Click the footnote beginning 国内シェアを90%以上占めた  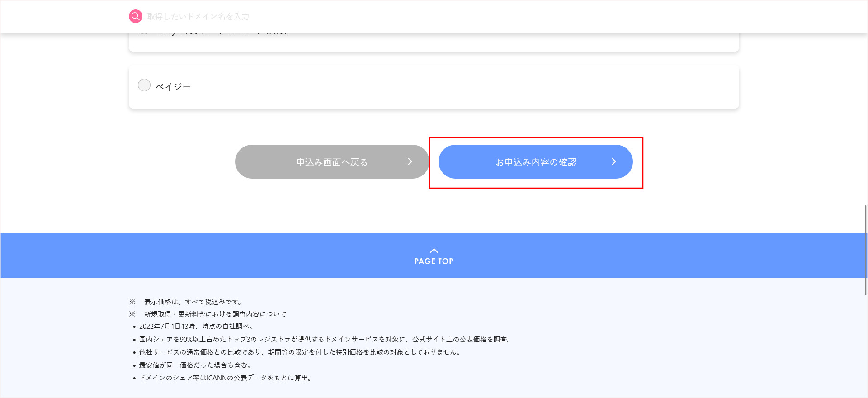point(326,339)
